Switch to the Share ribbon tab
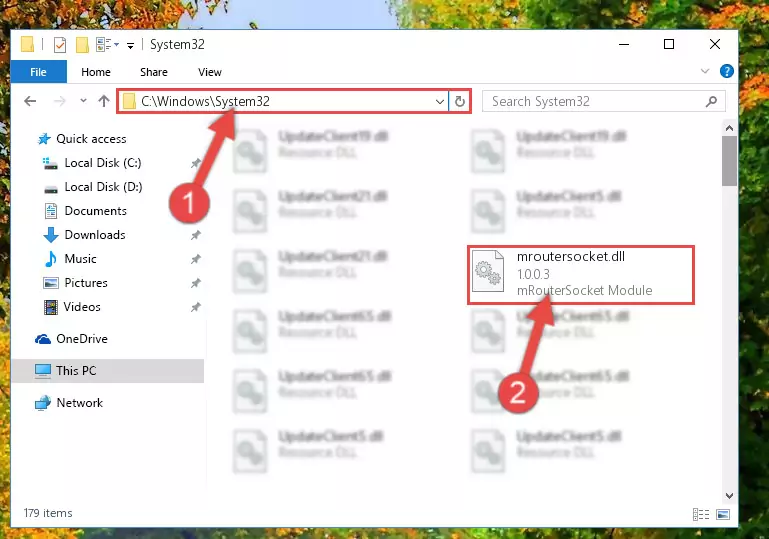Image resolution: width=769 pixels, height=539 pixels. pos(154,72)
